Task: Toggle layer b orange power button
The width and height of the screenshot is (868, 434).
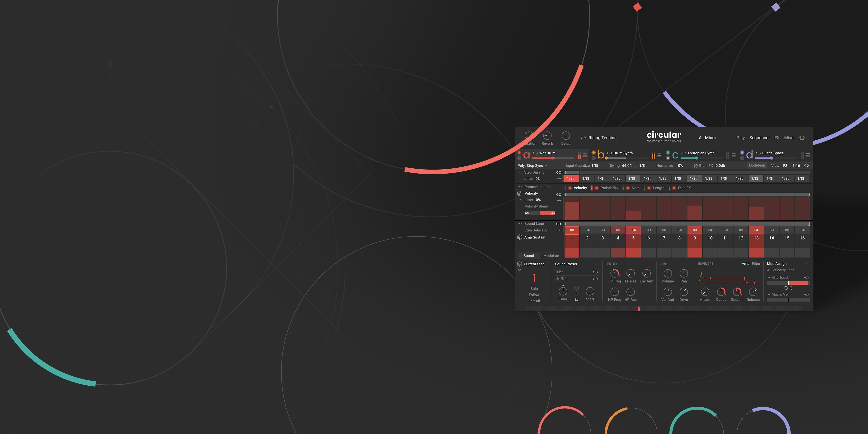Action: click(594, 153)
